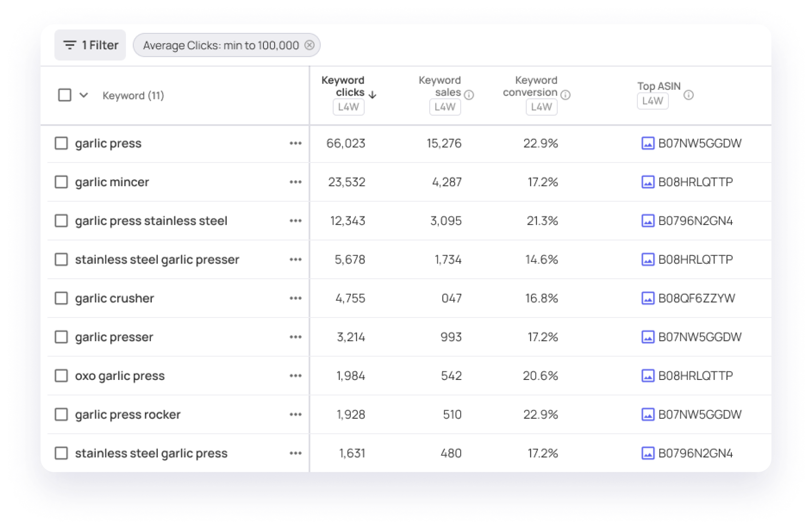Toggle the select-all keywords checkbox

[65, 95]
